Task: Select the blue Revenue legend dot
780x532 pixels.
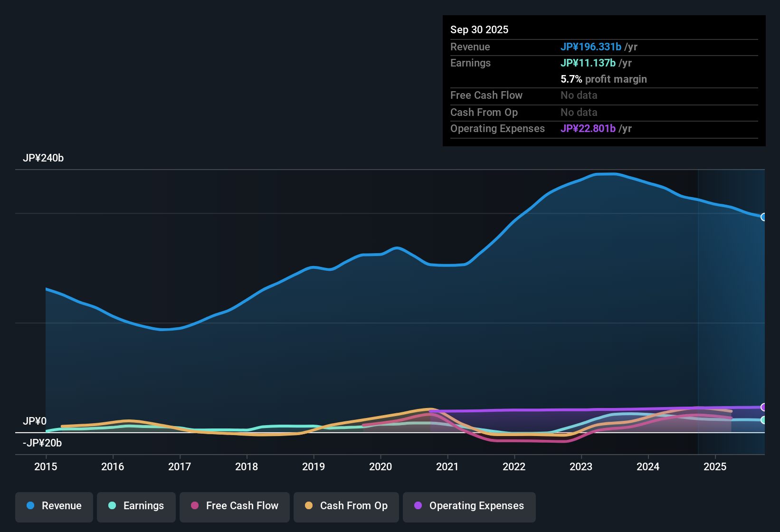Action: 30,506
